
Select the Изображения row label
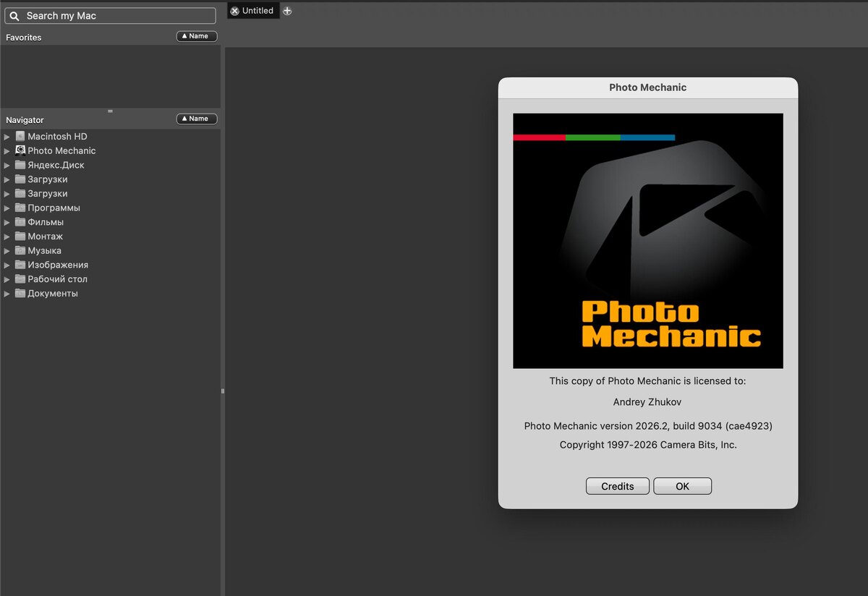(x=58, y=265)
